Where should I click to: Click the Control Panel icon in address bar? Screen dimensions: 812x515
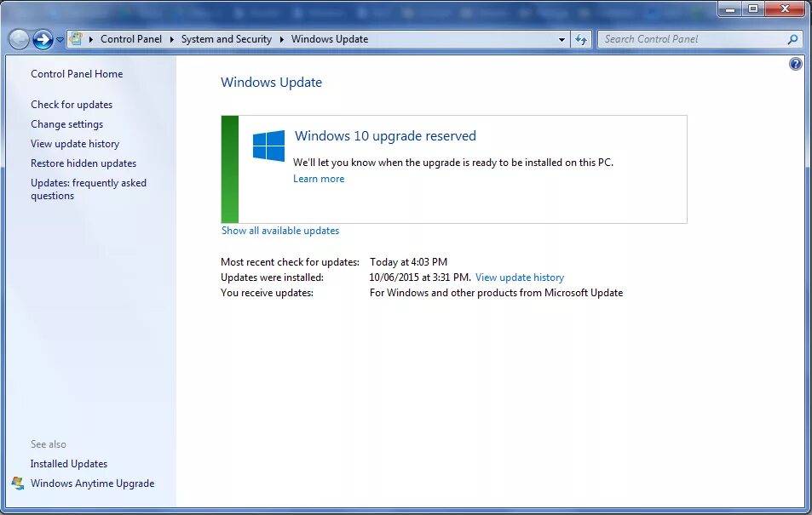76,39
